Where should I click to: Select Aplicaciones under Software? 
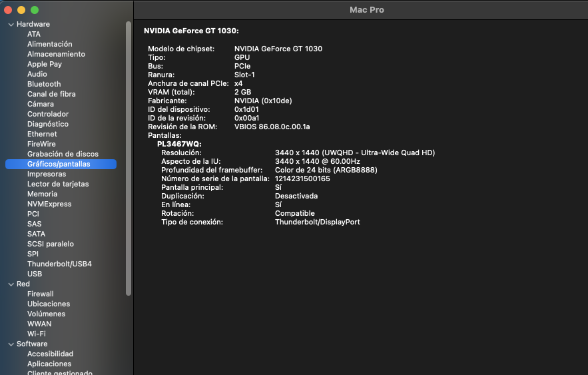tap(49, 364)
